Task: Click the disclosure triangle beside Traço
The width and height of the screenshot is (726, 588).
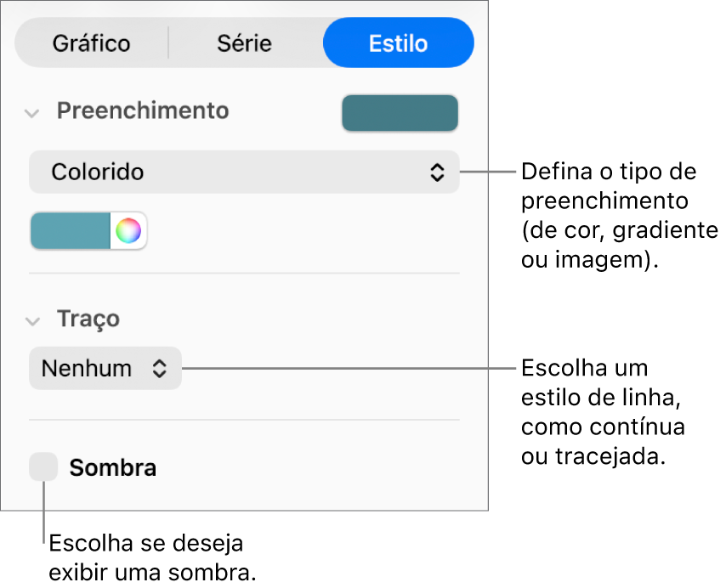Action: pos(32,320)
